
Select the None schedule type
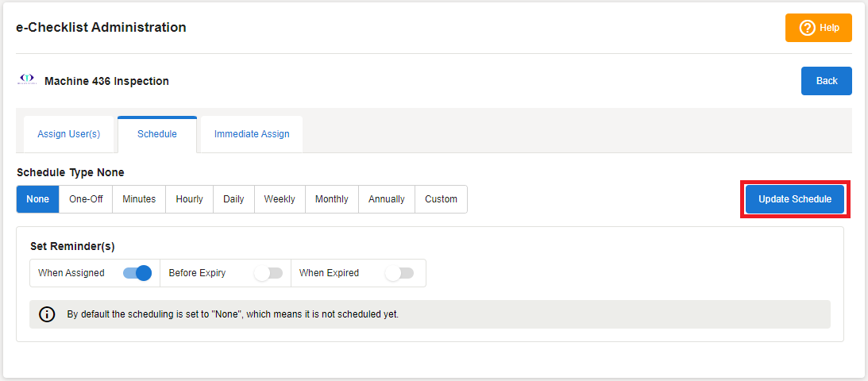coord(37,199)
